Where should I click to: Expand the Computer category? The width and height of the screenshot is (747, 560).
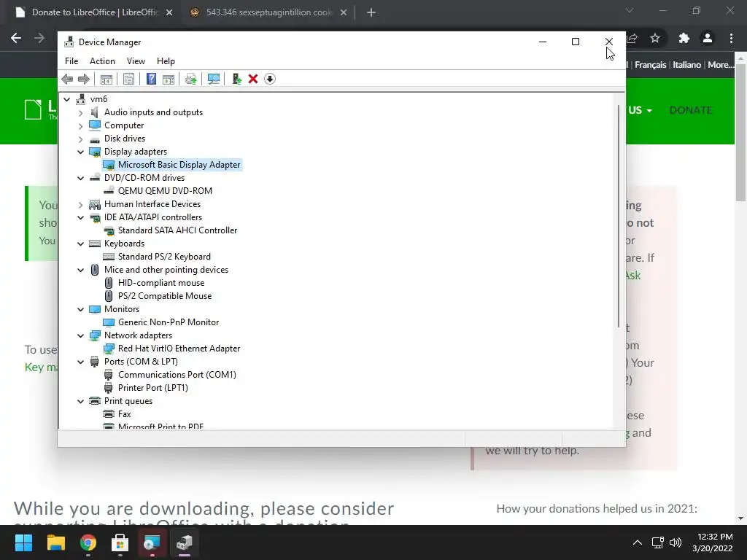pos(80,125)
